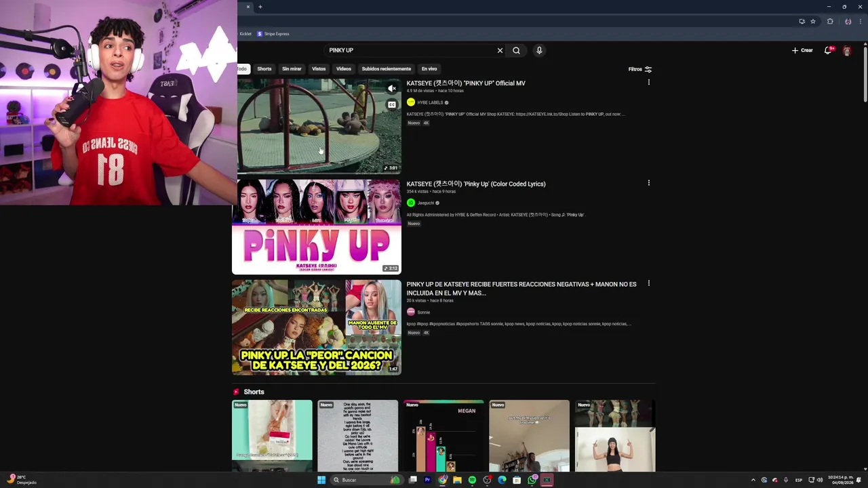
Task: Open the weather widget showing 26°C
Action: 21,480
